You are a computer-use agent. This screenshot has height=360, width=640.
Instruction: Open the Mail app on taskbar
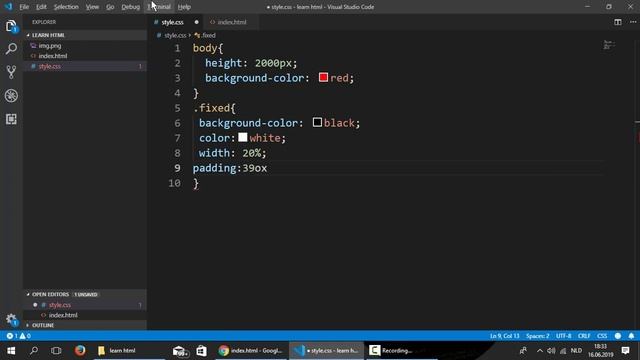[180, 351]
